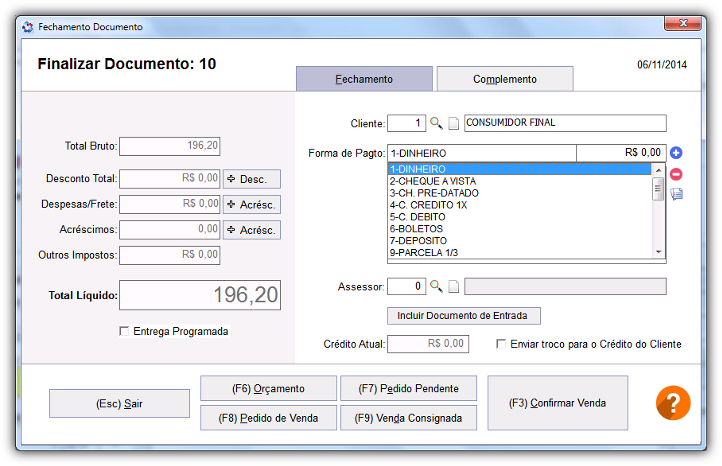Switch to the Complemento tab
The width and height of the screenshot is (722, 466).
click(505, 79)
